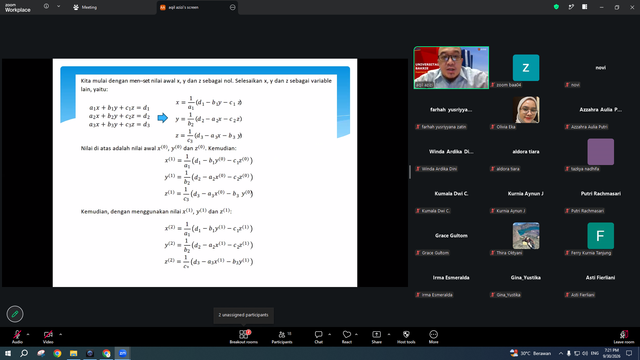The image size is (640, 360).
Task: Click the minus icon on screen tab
Action: [x=233, y=7]
